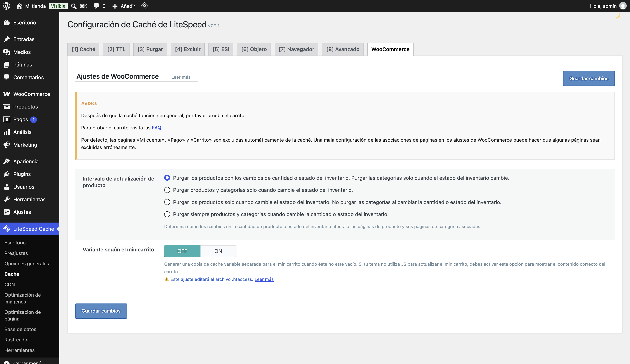Open the 'Hola, admin' account menu

point(608,6)
